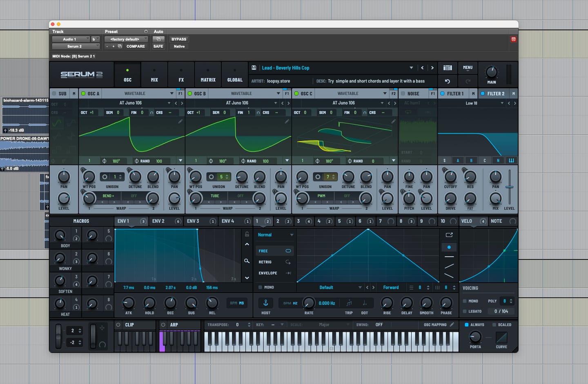Open the preset browser list icon
The width and height of the screenshot is (588, 384).
pos(448,68)
